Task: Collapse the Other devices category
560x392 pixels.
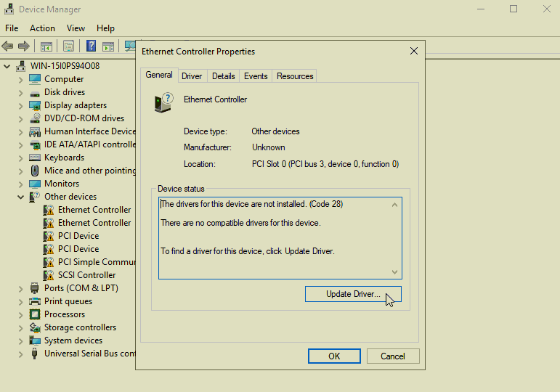Action: 20,197
